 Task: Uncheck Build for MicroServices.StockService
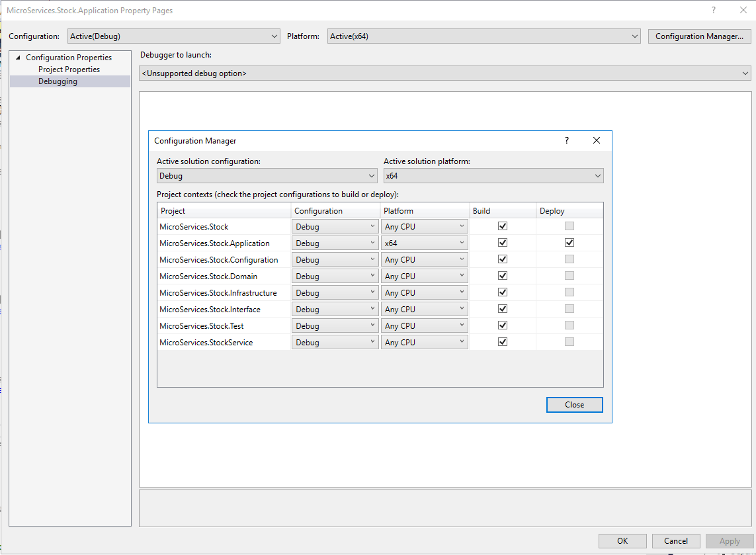tap(502, 341)
